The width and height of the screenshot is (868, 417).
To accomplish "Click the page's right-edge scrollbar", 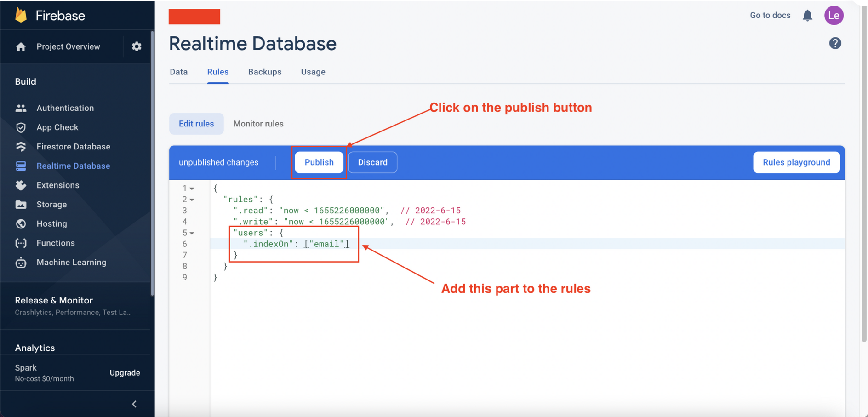I will 864,175.
